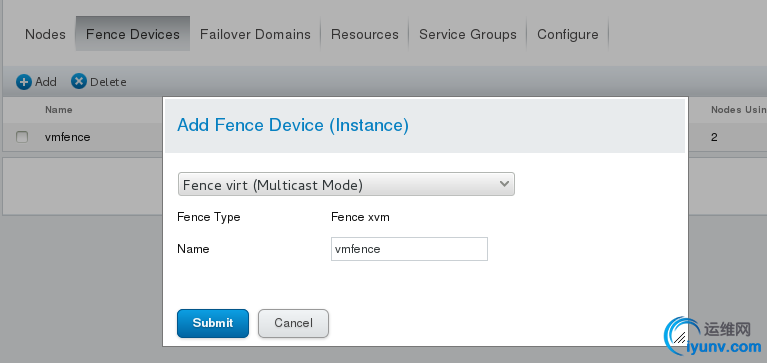
Task: Tick the vmfence row checkbox
Action: (22, 137)
